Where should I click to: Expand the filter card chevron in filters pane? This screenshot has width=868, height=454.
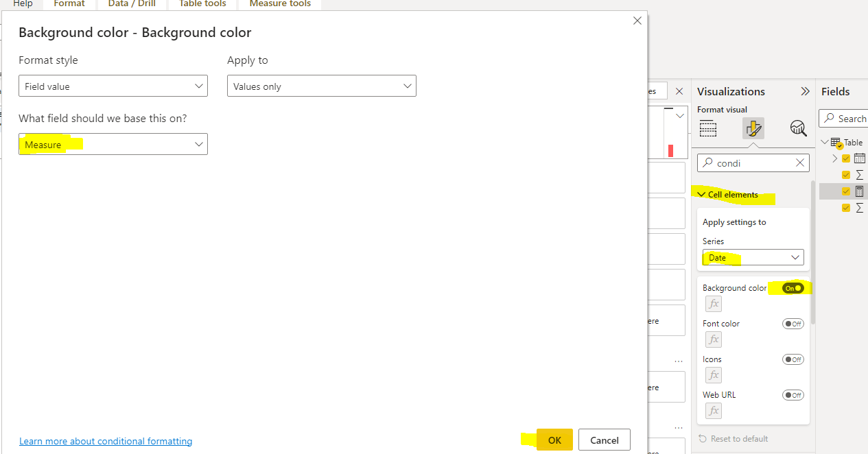point(680,116)
